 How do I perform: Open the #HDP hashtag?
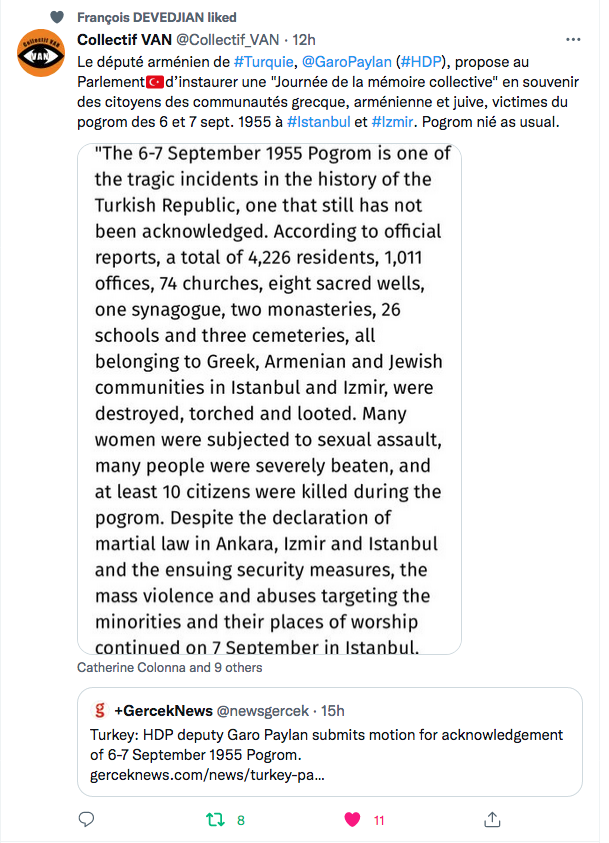[x=421, y=62]
